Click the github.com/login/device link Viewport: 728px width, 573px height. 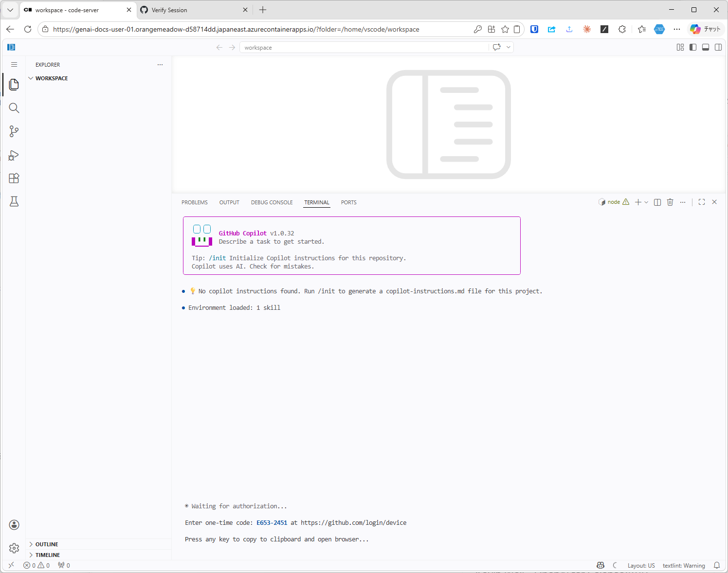[353, 523]
